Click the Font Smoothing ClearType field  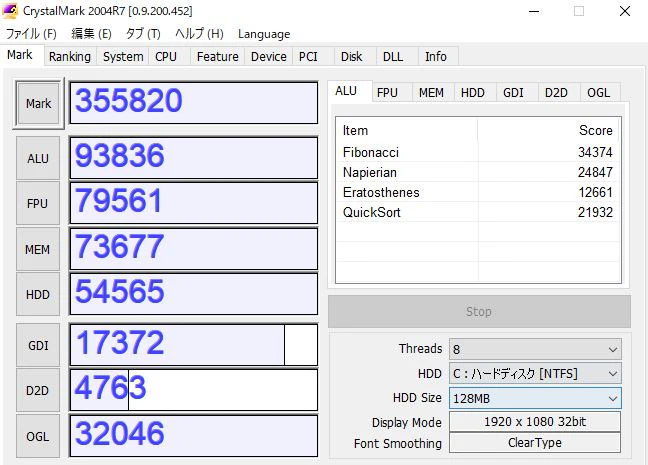(x=535, y=443)
